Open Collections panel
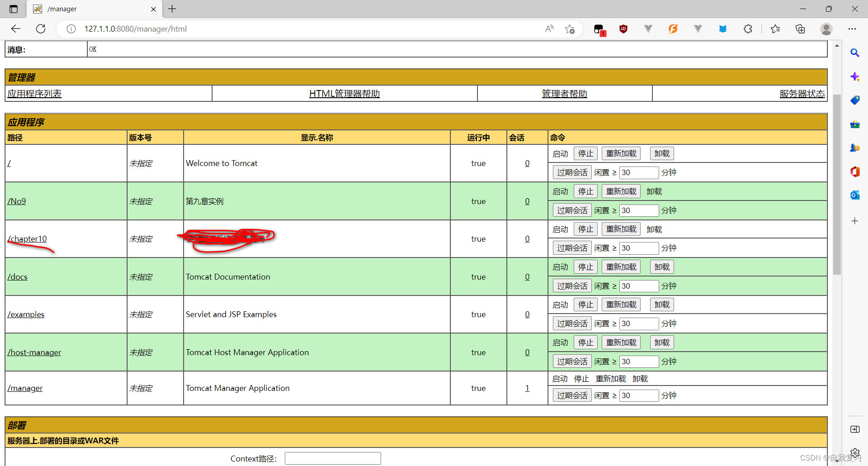The image size is (868, 466). click(x=800, y=29)
